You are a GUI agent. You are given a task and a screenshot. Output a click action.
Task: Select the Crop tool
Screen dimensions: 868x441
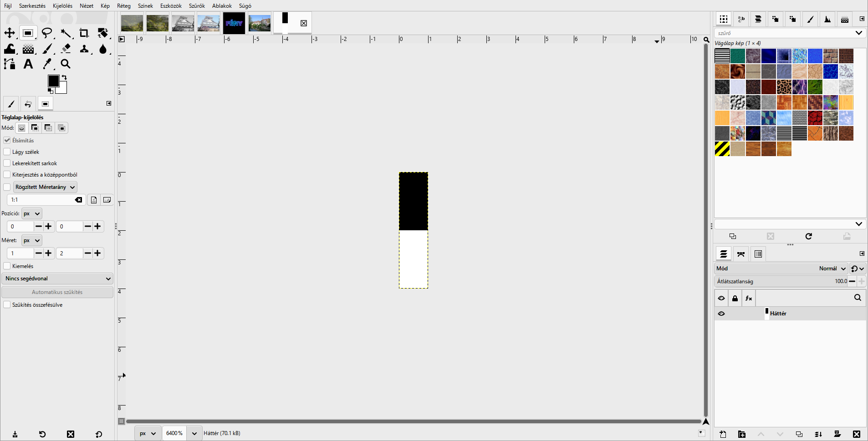click(x=84, y=33)
